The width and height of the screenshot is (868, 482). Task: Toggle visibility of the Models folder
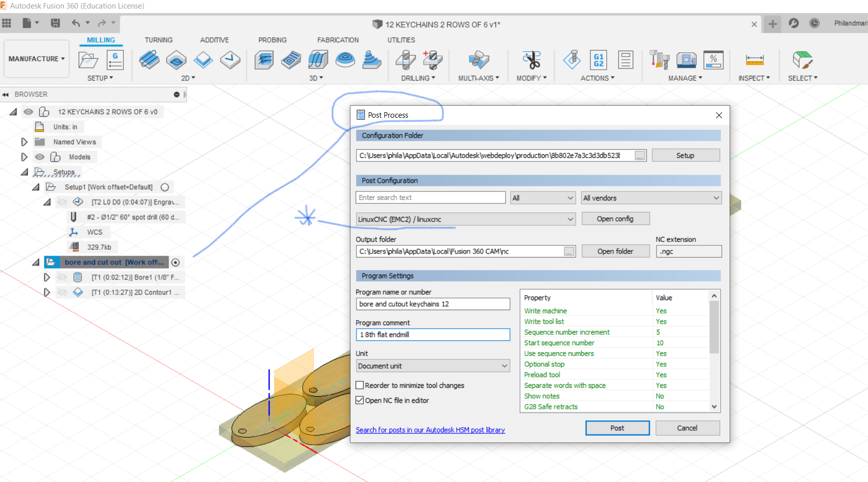(x=40, y=156)
